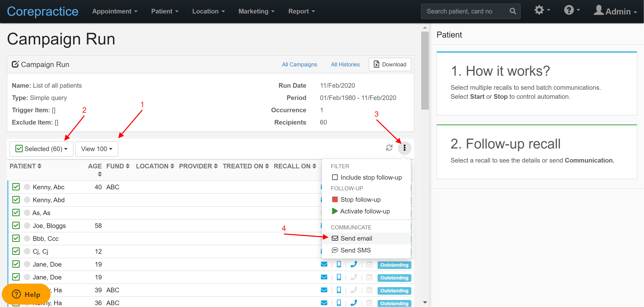Open the Patient dropdown menu
Viewport: 644px width, 307px height.
click(165, 11)
